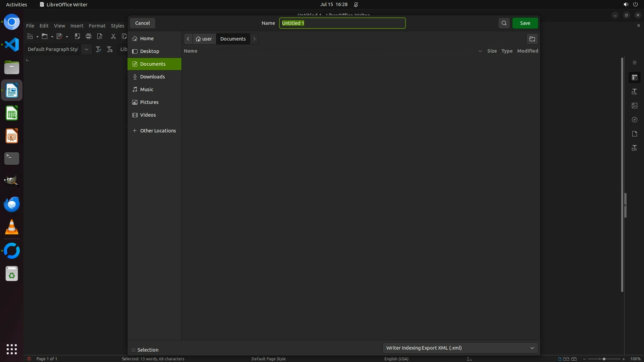Toggle do-not-disturb notification bell in top bar
This screenshot has width=644, height=362.
pyautogui.click(x=356, y=5)
